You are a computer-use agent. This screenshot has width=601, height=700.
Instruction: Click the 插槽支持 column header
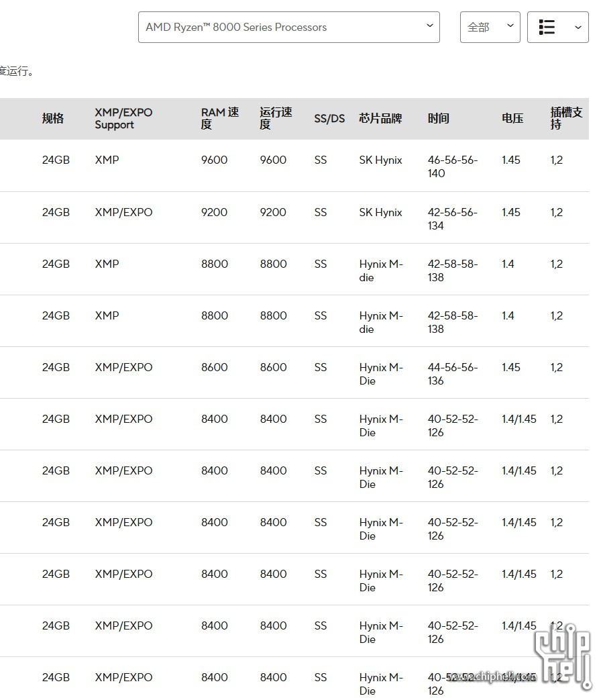click(566, 119)
